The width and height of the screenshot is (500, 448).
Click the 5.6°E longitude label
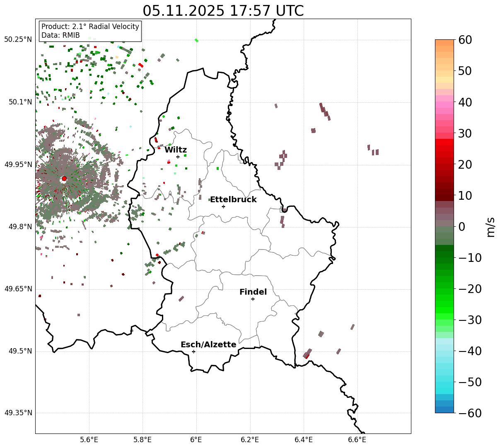89,440
